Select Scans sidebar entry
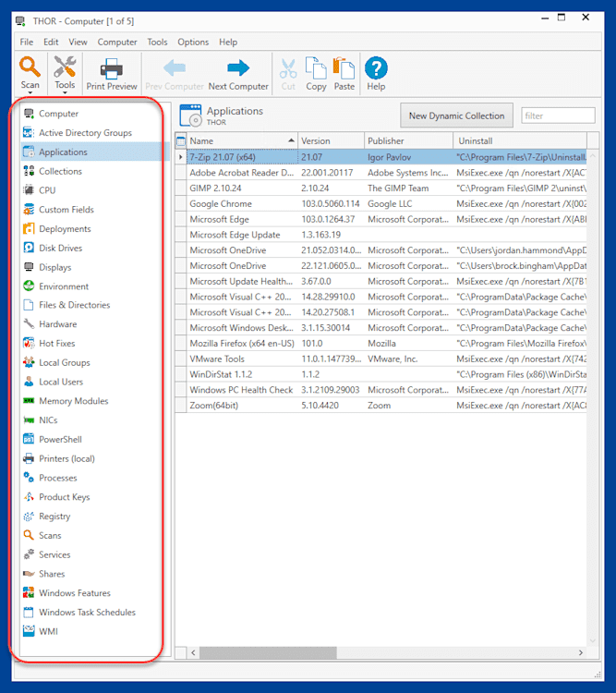Screen dimensions: 616x693 point(50,536)
